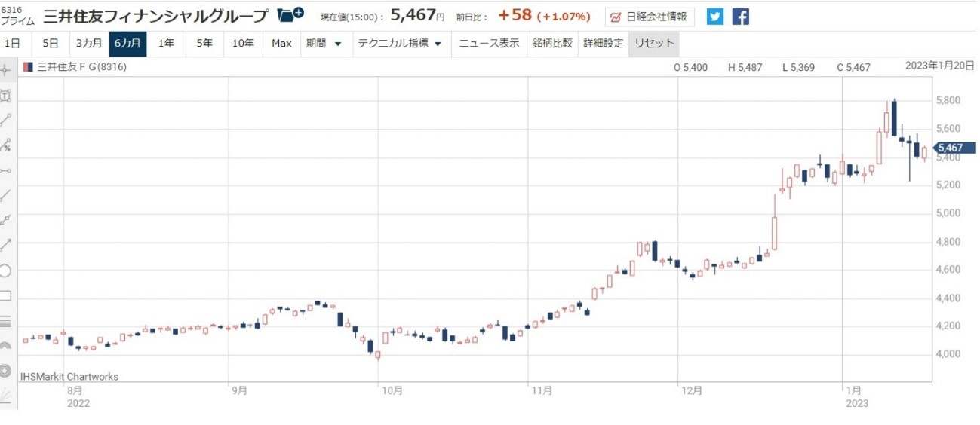
Task: Toggle ニュース表示 on the chart
Action: (489, 44)
